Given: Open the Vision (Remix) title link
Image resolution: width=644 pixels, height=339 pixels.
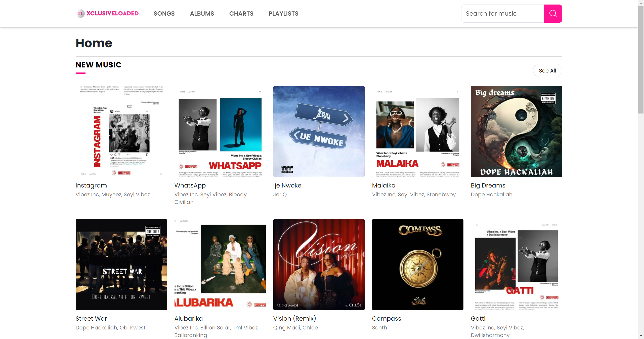Looking at the screenshot, I should (x=294, y=319).
